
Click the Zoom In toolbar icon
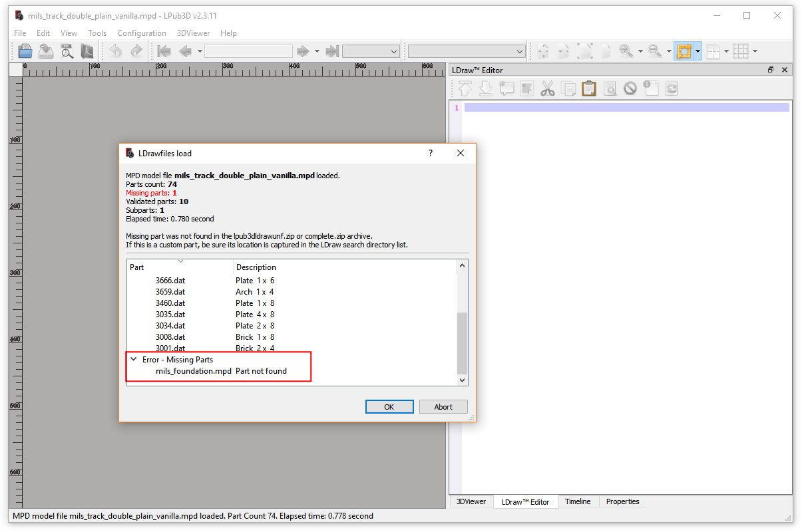click(626, 51)
